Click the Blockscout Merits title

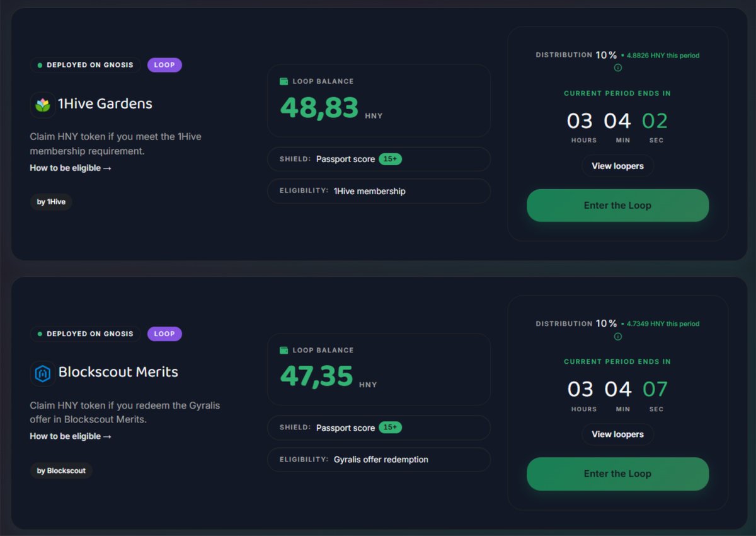click(x=118, y=372)
